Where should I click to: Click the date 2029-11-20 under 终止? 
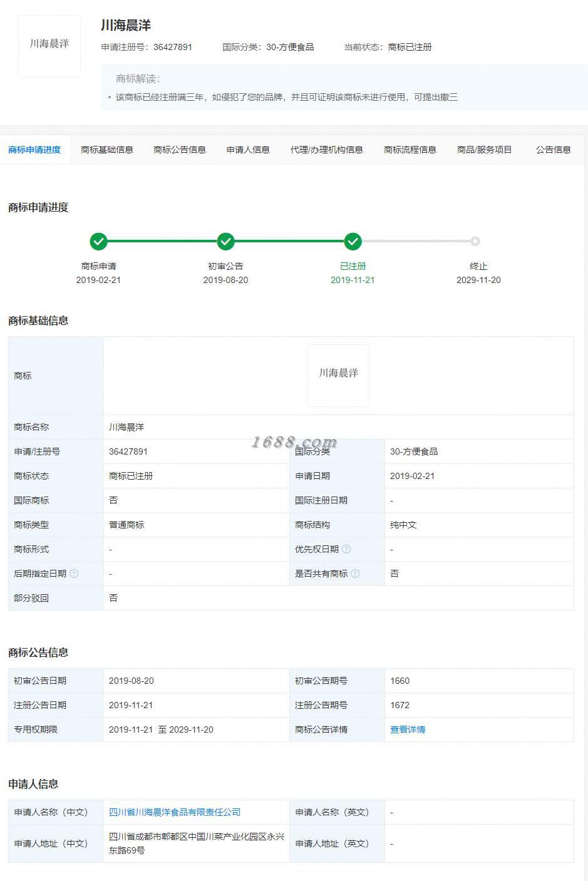(478, 280)
